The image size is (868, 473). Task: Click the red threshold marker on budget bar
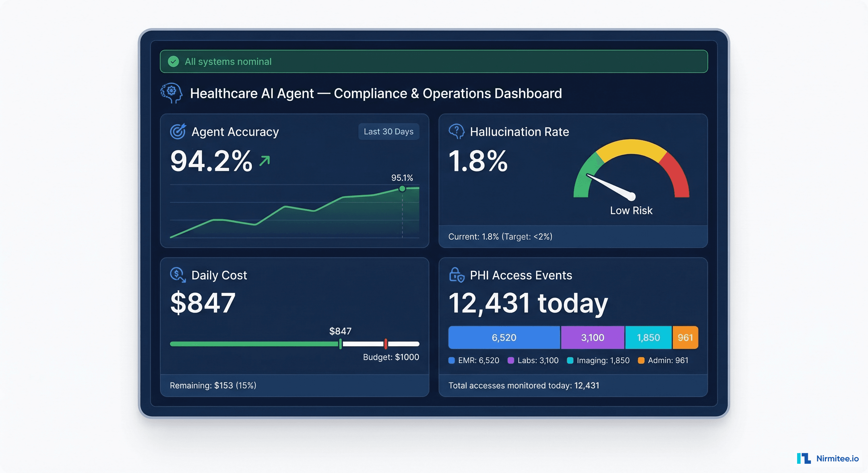pyautogui.click(x=386, y=344)
